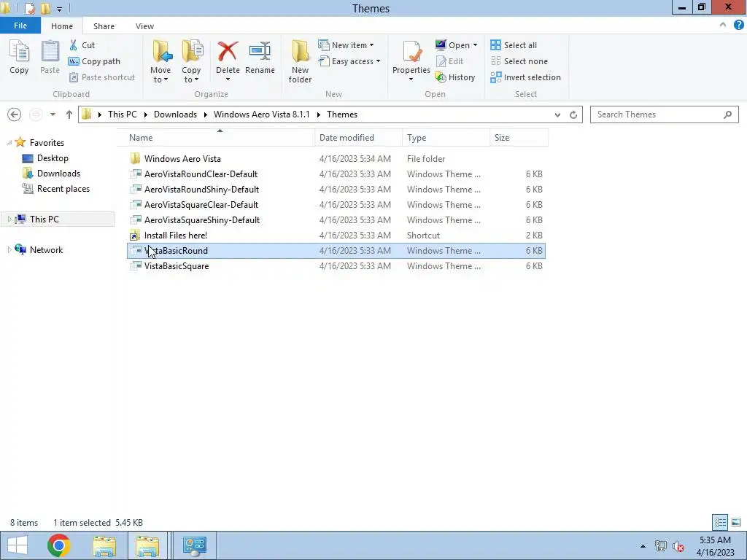747x560 pixels.
Task: Open the New item dropdown
Action: pyautogui.click(x=347, y=45)
